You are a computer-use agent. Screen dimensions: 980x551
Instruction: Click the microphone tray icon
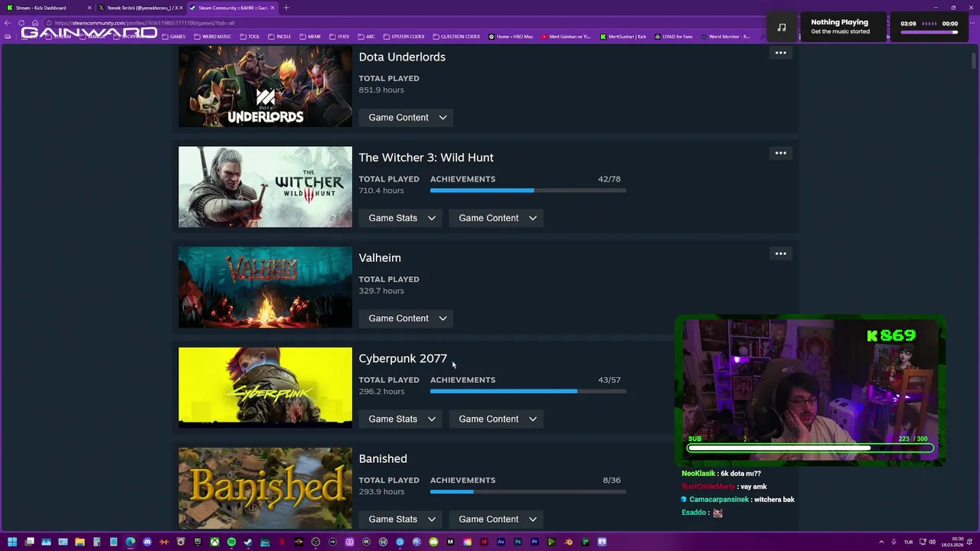tap(893, 542)
